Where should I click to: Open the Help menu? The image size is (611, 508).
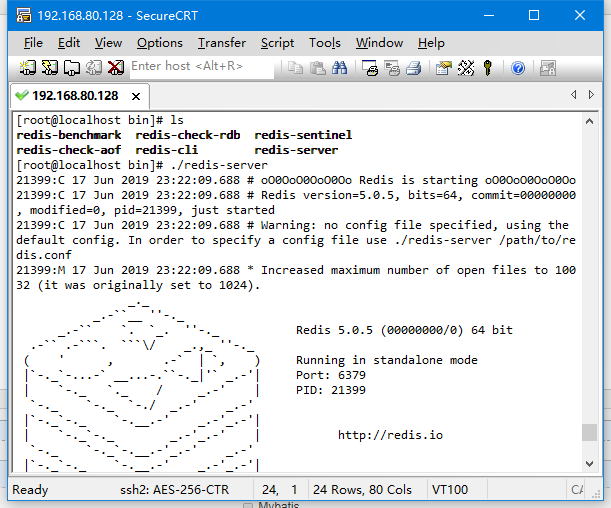pyautogui.click(x=431, y=43)
